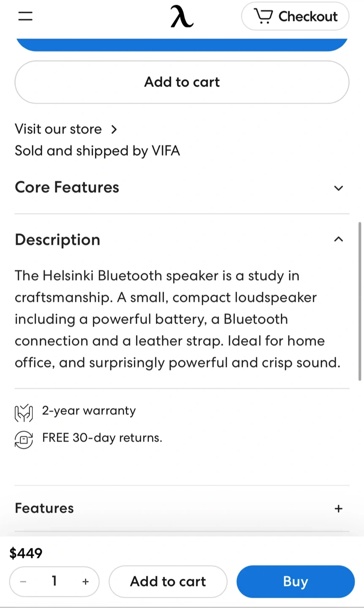
Task: Increase quantity with the plus button
Action: (86, 582)
